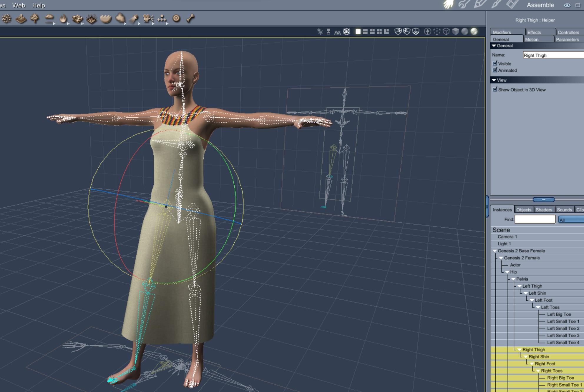Viewport: 584px width, 392px height.
Task: Switch to the wrench Model room
Action: pos(464,4)
